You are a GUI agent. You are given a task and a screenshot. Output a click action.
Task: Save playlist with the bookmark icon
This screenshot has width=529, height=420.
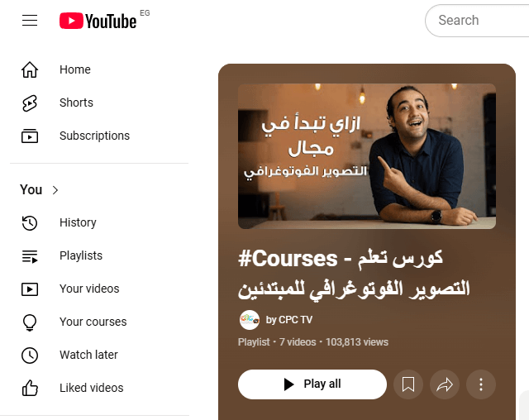pos(408,384)
